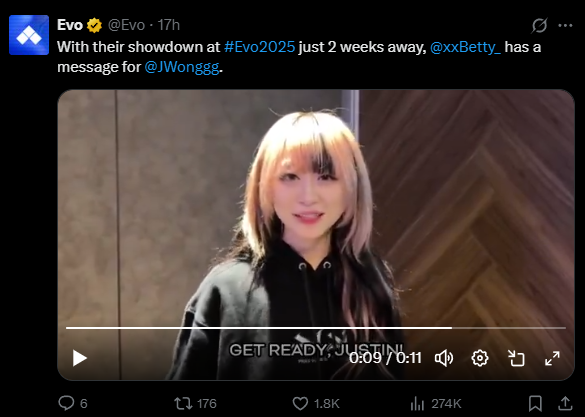This screenshot has width=585, height=417.
Task: Open the video settings gear menu
Action: pyautogui.click(x=480, y=358)
